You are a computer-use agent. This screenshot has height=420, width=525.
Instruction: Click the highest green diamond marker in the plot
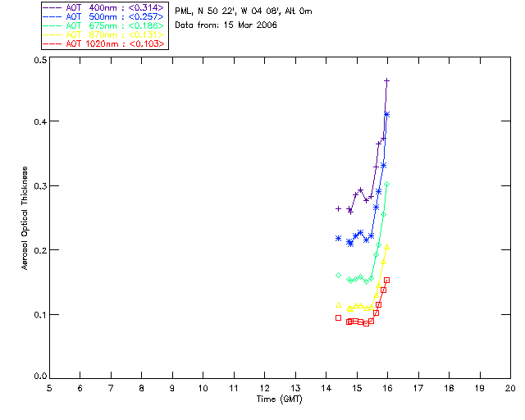386,185
